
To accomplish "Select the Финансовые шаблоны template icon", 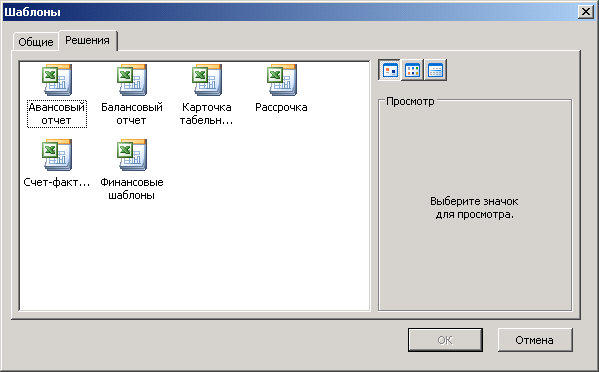I will click(132, 155).
